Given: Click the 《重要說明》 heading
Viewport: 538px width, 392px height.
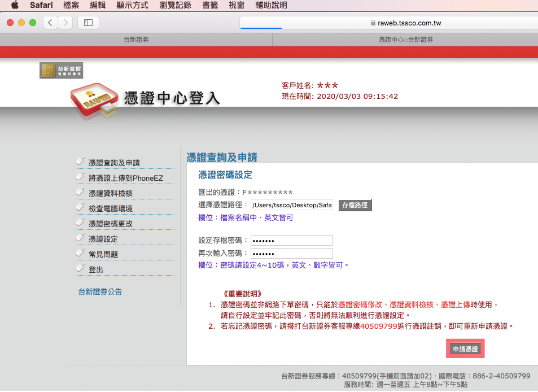Looking at the screenshot, I should pyautogui.click(x=242, y=294).
